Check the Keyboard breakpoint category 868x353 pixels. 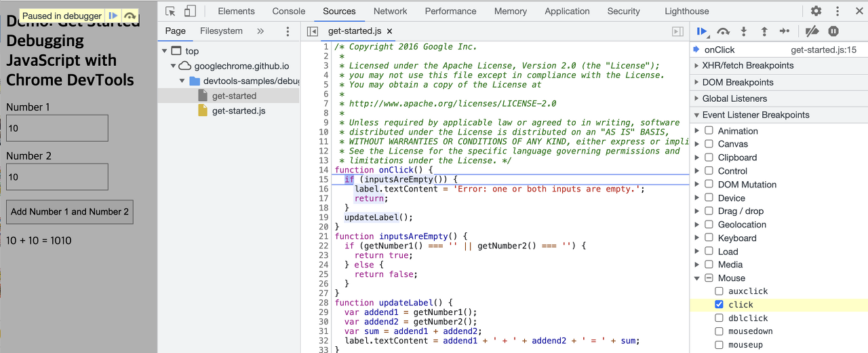[x=709, y=238]
